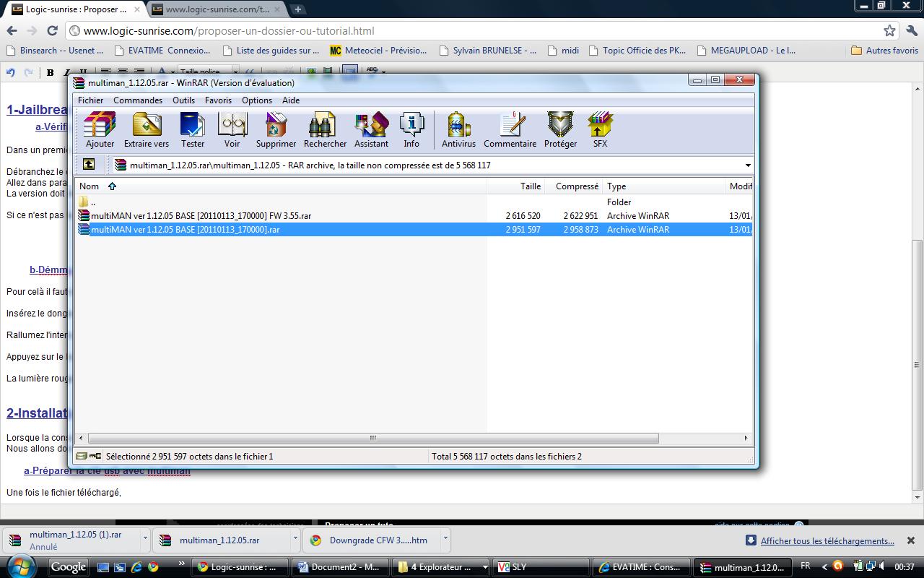Create SFX archive icon

click(600, 130)
